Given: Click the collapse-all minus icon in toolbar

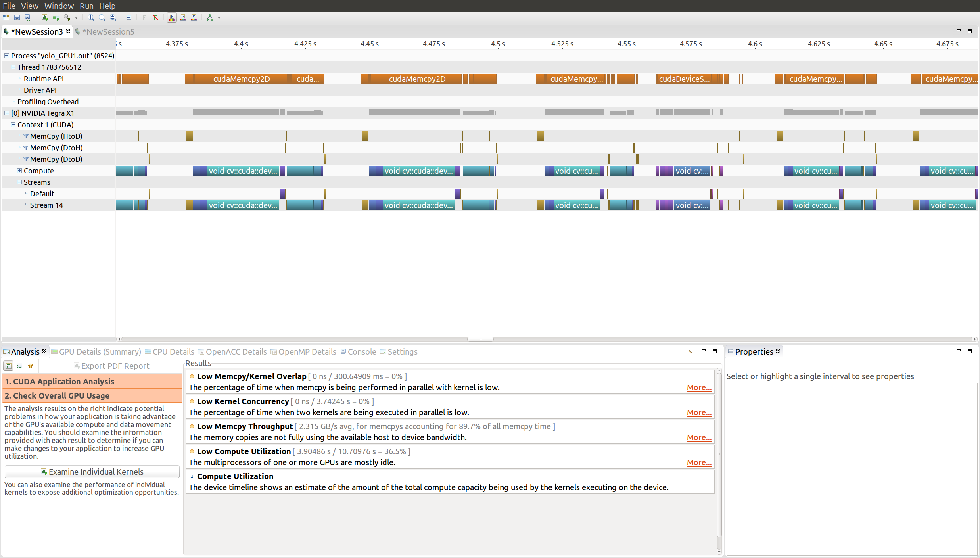Looking at the screenshot, I should [129, 17].
